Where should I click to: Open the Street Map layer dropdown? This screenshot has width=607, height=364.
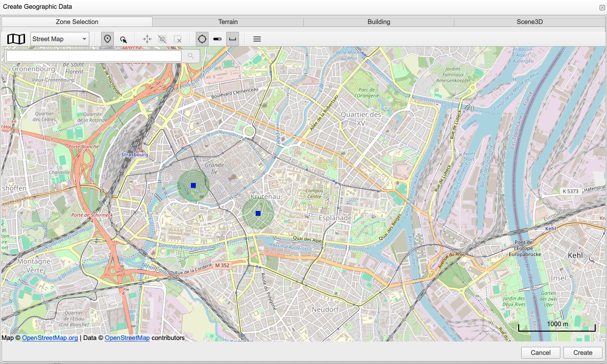click(x=59, y=39)
